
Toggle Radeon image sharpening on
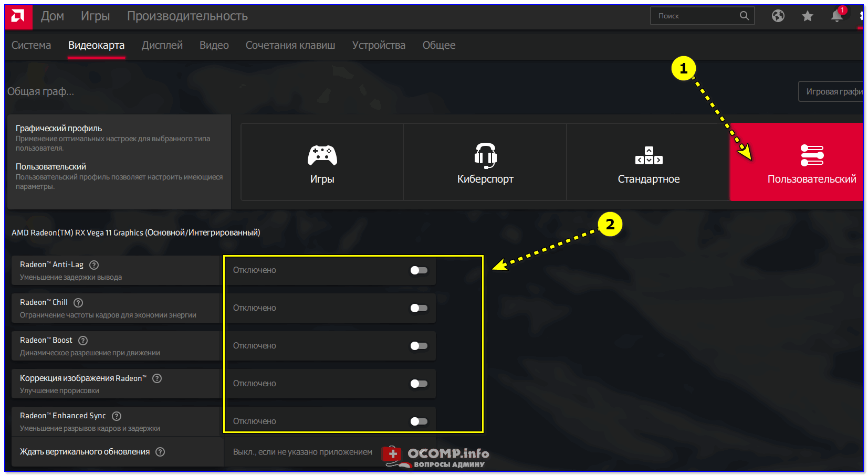point(419,384)
